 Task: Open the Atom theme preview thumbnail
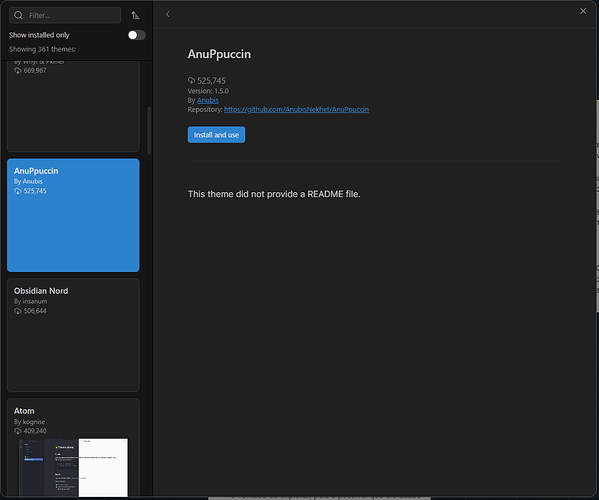73,468
